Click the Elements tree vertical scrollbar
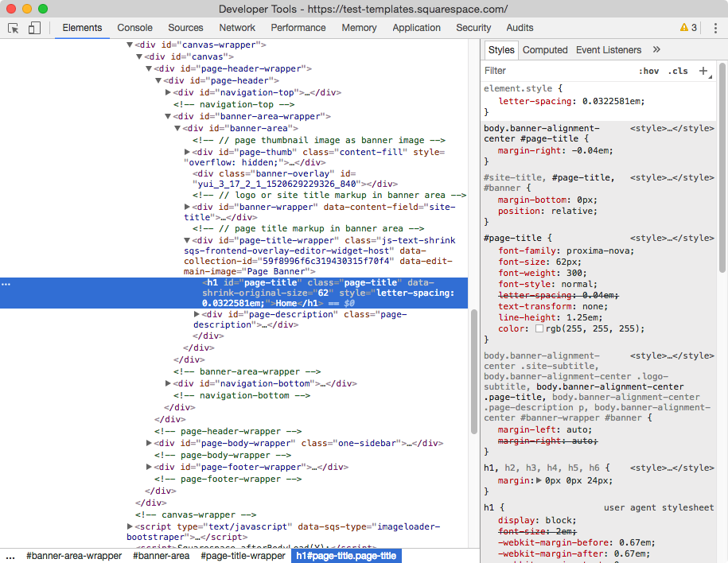This screenshot has width=728, height=563. pos(474,371)
